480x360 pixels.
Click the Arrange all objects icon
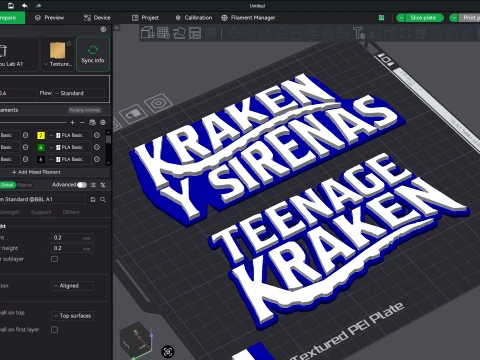tap(195, 33)
